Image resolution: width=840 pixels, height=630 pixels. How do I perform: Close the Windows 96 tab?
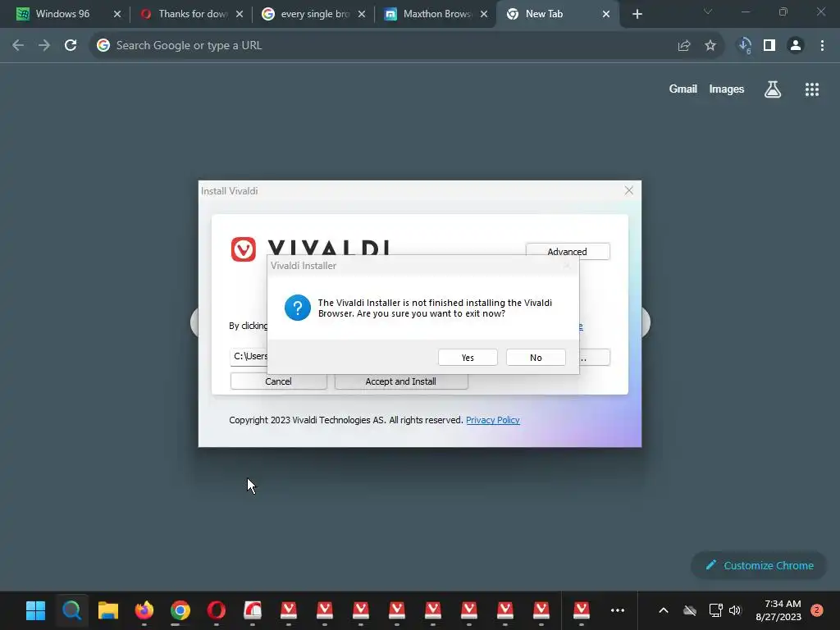pos(117,14)
